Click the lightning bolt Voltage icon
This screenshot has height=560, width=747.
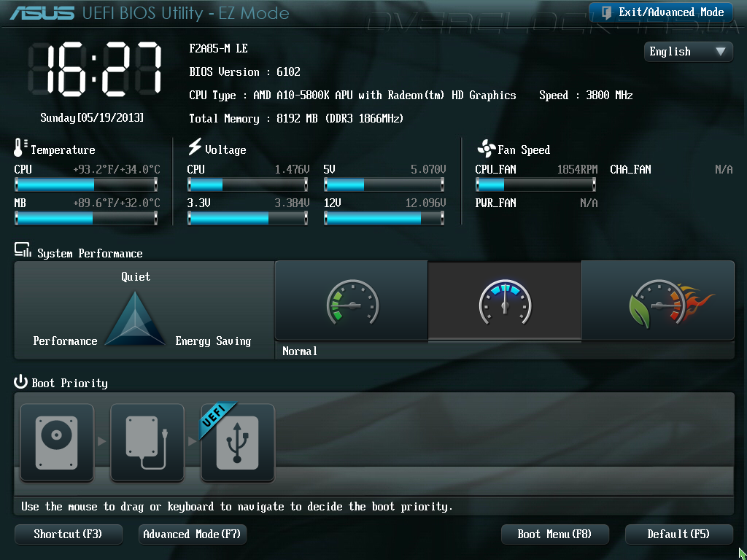coord(194,147)
